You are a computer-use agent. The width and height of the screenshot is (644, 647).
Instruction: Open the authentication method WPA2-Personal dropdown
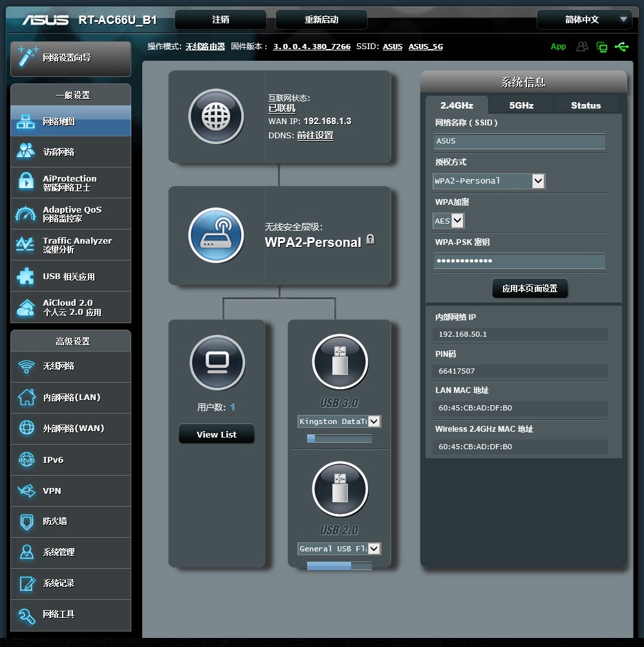[x=489, y=181]
